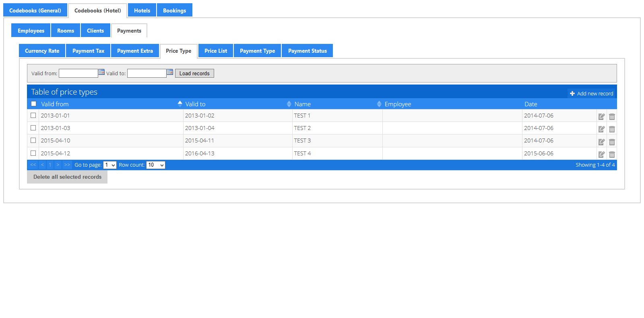Click Add new record

coord(592,93)
